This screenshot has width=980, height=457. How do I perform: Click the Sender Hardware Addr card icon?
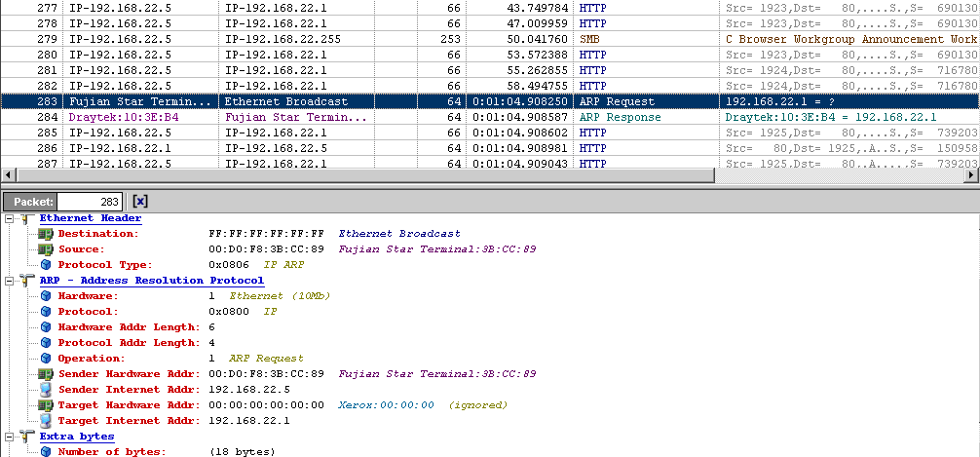[x=46, y=374]
